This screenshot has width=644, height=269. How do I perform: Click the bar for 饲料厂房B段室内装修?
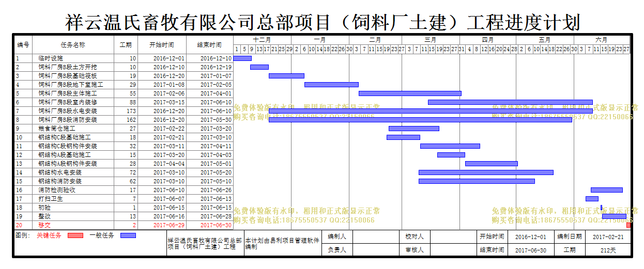[x=510, y=102]
